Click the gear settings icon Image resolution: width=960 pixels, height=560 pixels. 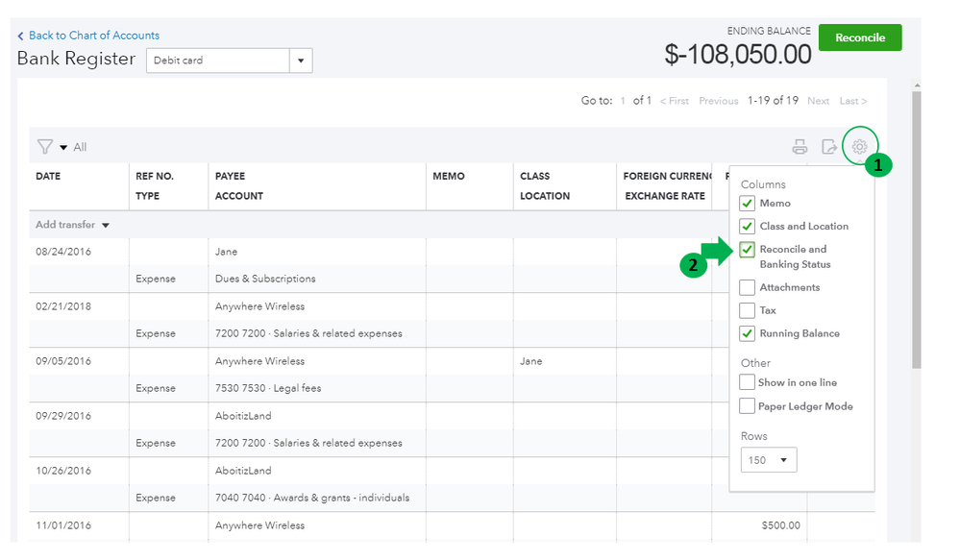pos(859,147)
